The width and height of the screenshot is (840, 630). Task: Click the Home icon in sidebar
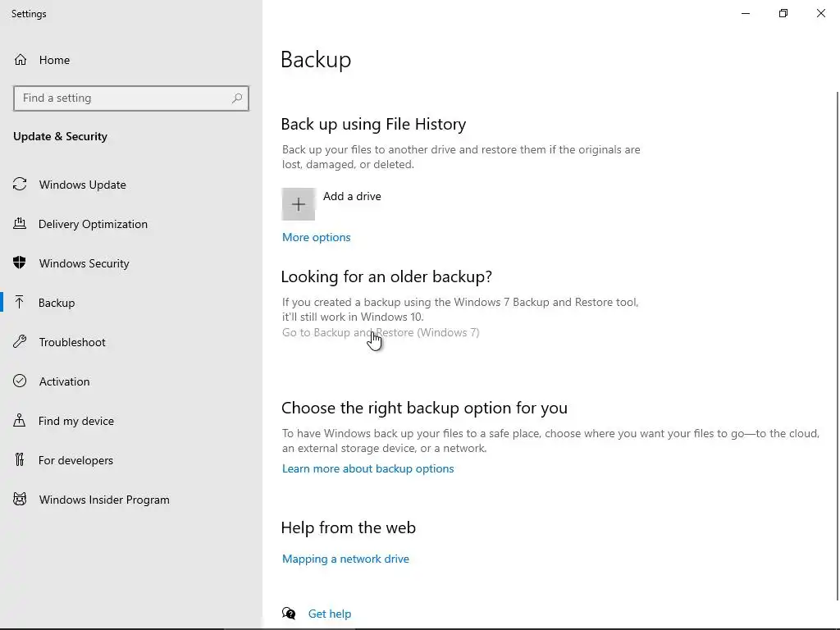pyautogui.click(x=21, y=60)
